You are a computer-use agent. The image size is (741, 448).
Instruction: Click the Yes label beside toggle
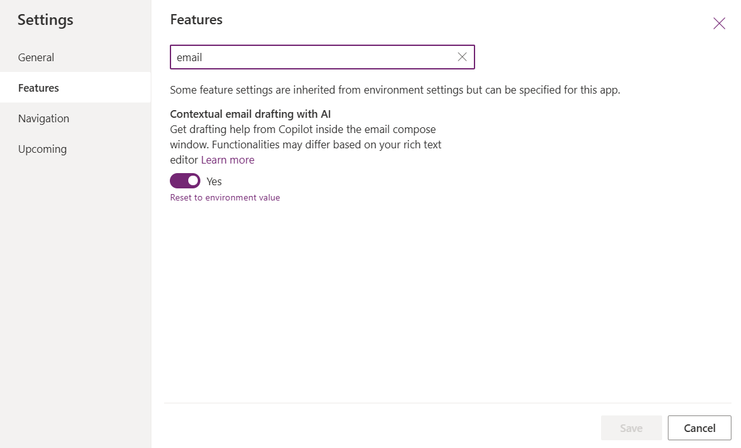(214, 181)
